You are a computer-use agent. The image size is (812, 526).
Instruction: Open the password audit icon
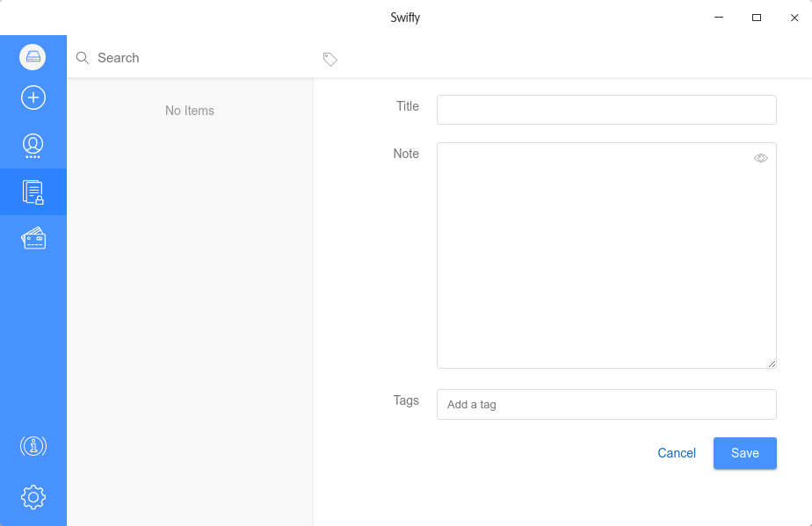click(33, 446)
